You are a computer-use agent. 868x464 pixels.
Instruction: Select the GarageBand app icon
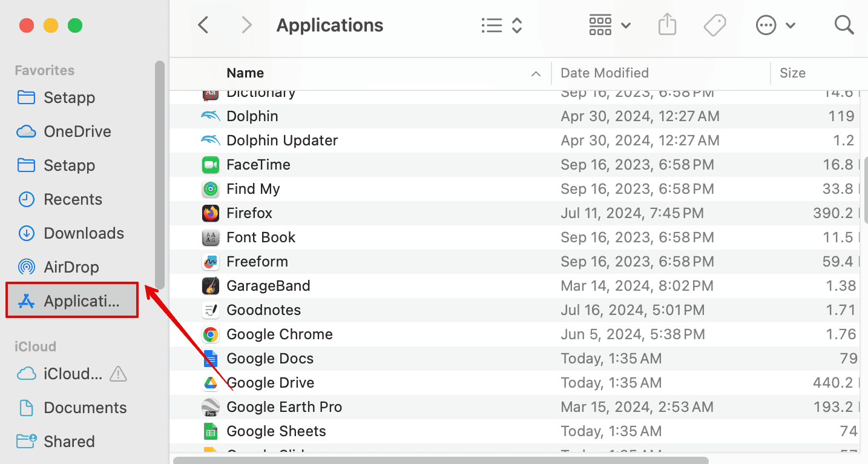(x=210, y=286)
